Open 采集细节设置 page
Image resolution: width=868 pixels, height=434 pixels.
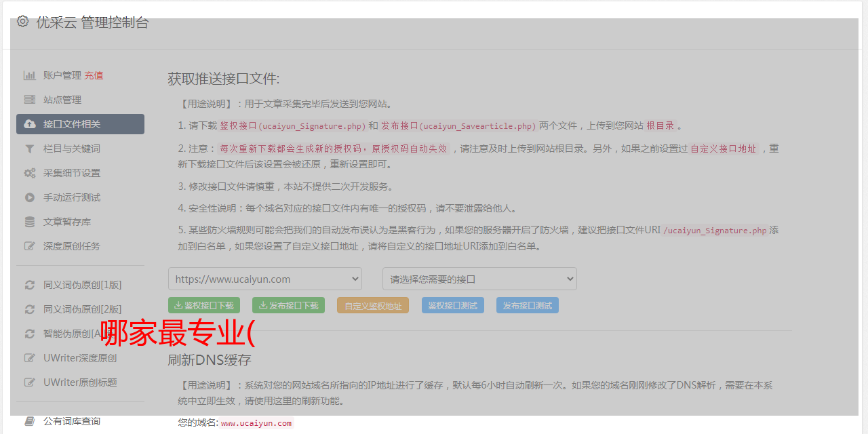pyautogui.click(x=72, y=173)
